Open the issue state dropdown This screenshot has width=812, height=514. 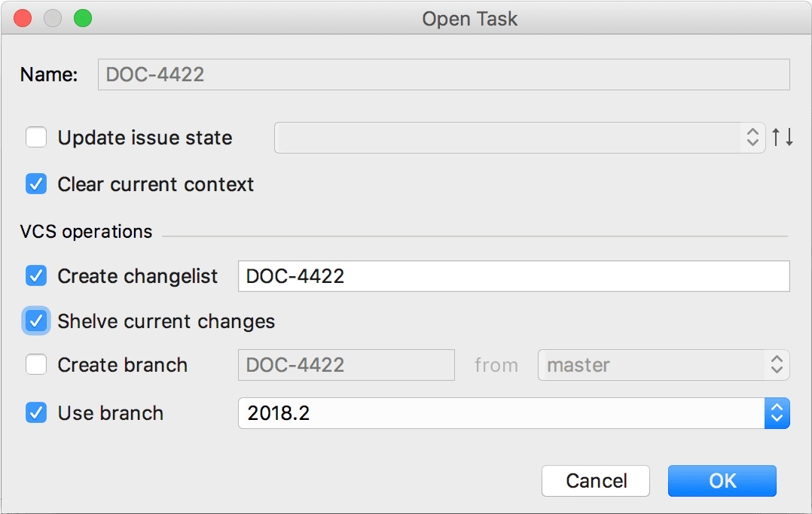(x=520, y=138)
